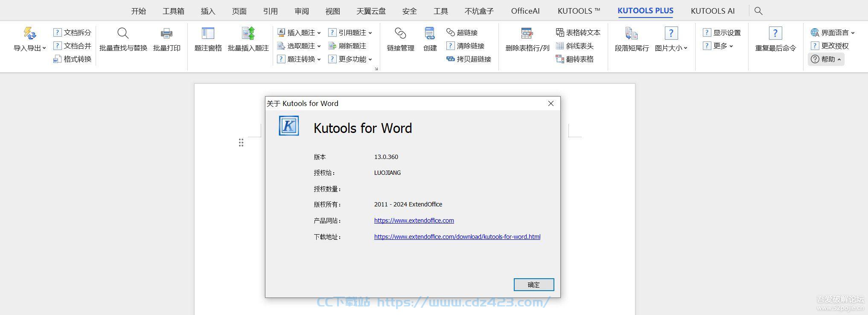Click version number 13.0.360

coord(386,157)
